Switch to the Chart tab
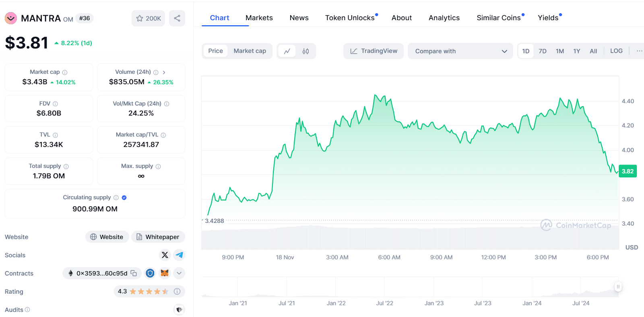 click(x=219, y=18)
